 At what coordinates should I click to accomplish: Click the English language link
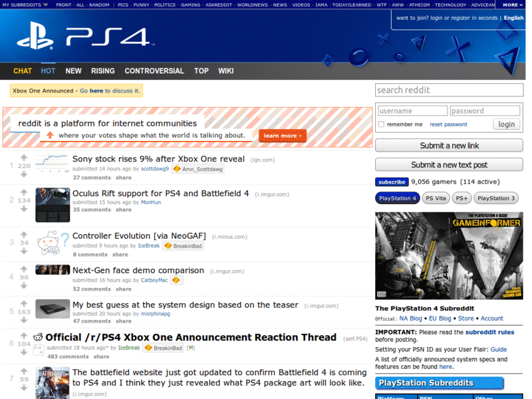(513, 18)
